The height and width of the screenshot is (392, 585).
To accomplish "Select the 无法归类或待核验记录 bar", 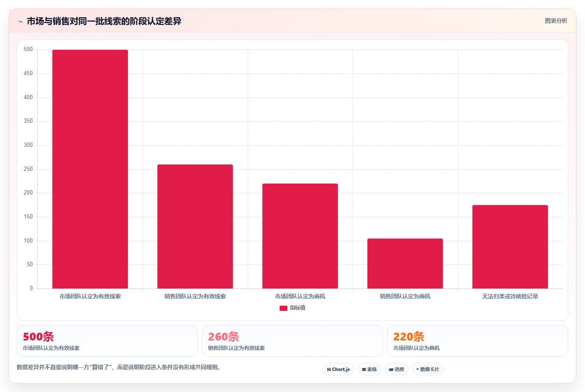I will [510, 247].
